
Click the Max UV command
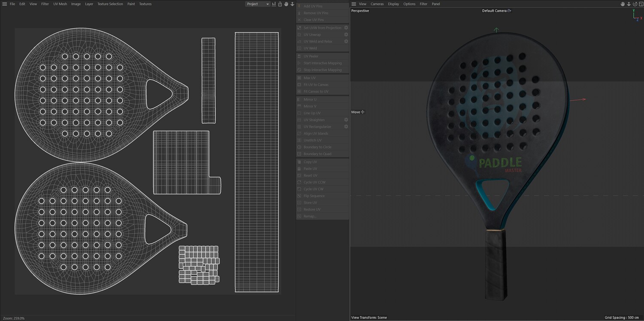tap(322, 78)
